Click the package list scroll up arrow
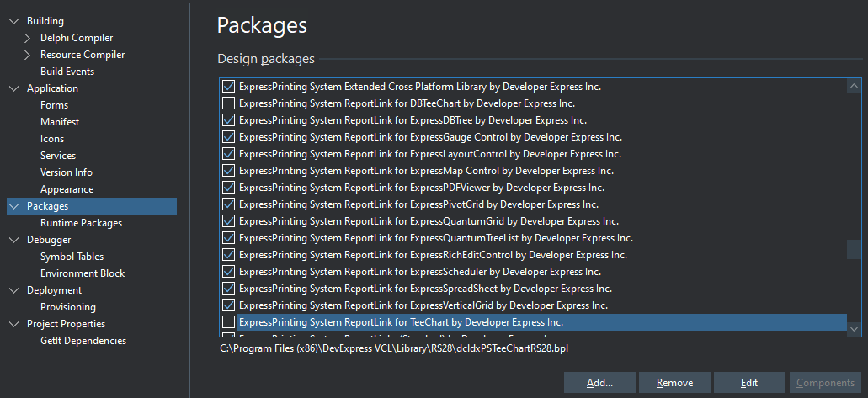The width and height of the screenshot is (868, 398). pos(854,86)
